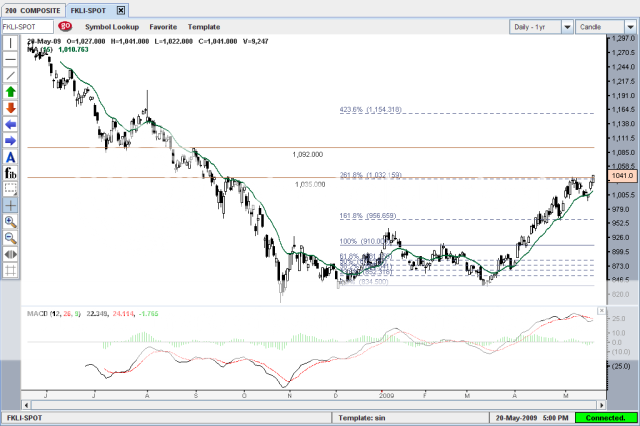Place a green up arrow marker
The height and width of the screenshot is (426, 640).
(11, 92)
